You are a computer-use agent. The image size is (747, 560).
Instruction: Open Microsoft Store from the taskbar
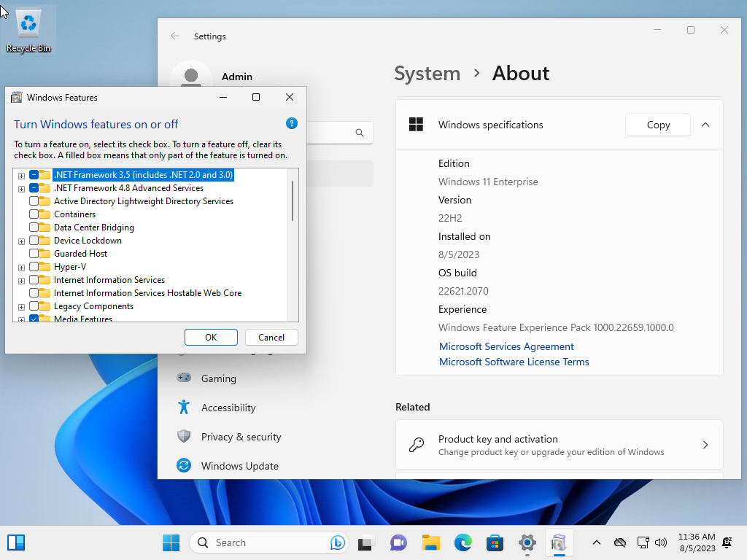pyautogui.click(x=495, y=542)
